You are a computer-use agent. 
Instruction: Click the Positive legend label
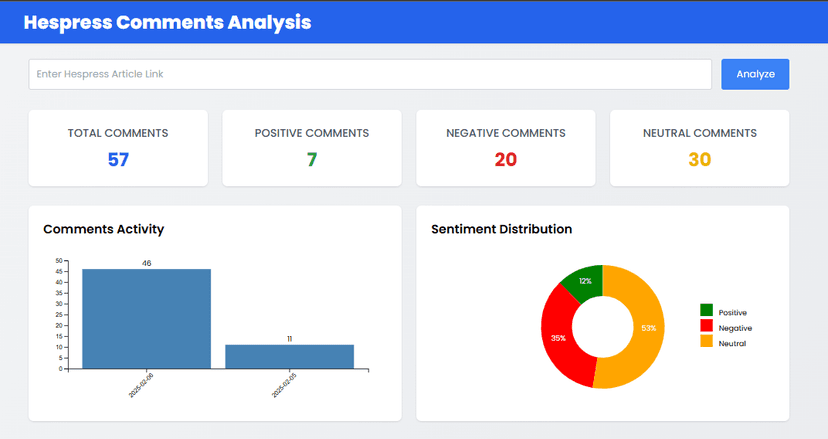pyautogui.click(x=732, y=313)
